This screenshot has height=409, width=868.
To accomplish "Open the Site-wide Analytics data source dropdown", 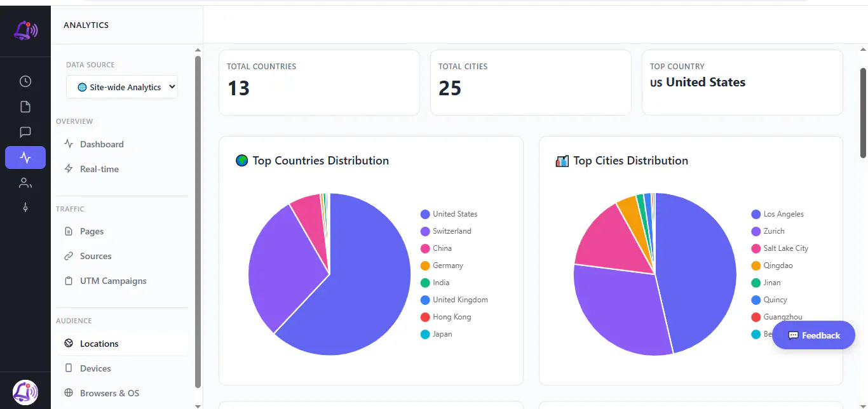I will point(122,87).
